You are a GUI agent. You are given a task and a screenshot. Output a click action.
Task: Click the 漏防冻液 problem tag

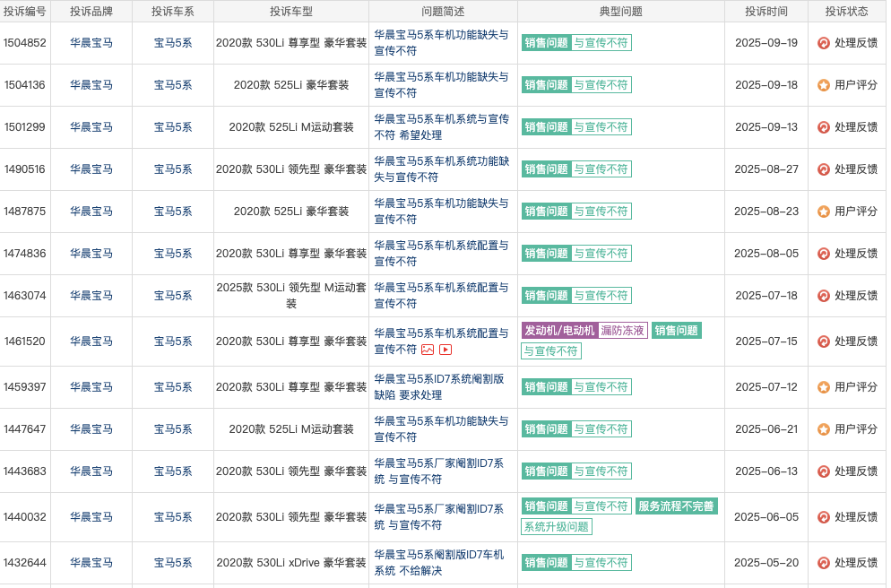[622, 331]
